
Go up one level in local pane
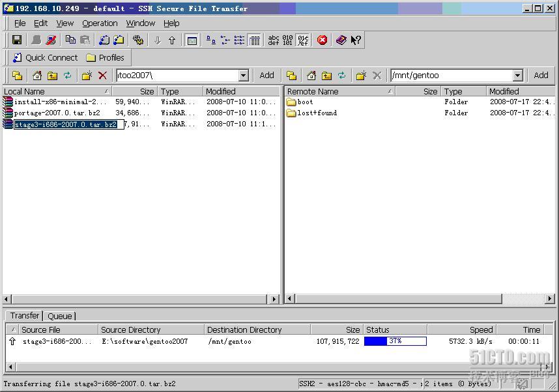coord(52,76)
